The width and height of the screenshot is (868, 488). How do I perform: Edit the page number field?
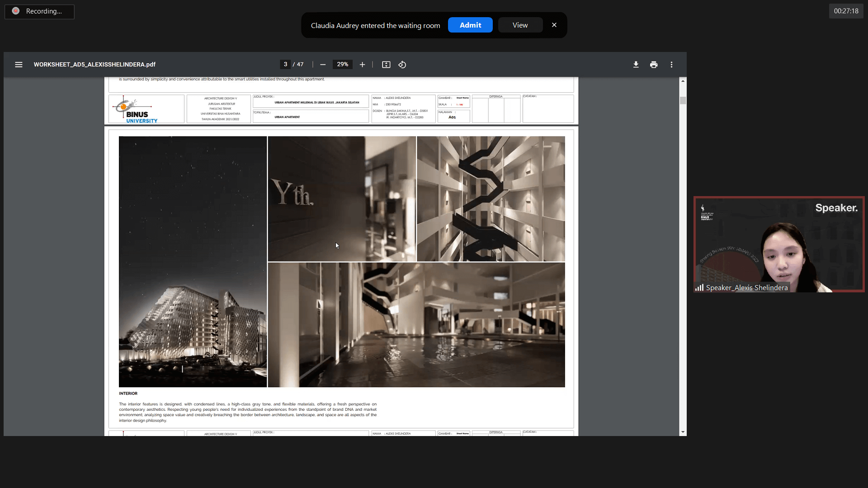coord(285,65)
